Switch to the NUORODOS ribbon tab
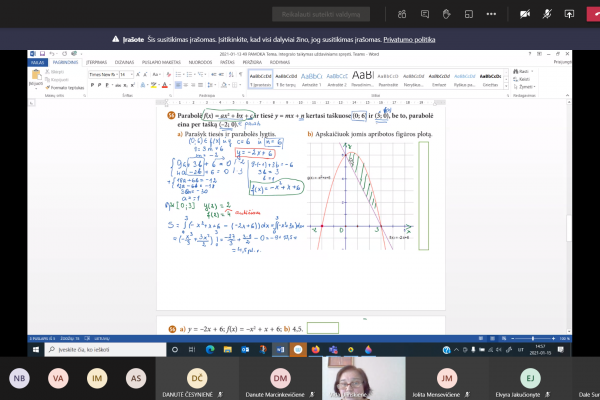Viewport: 600px width, 400px height. tap(200, 62)
